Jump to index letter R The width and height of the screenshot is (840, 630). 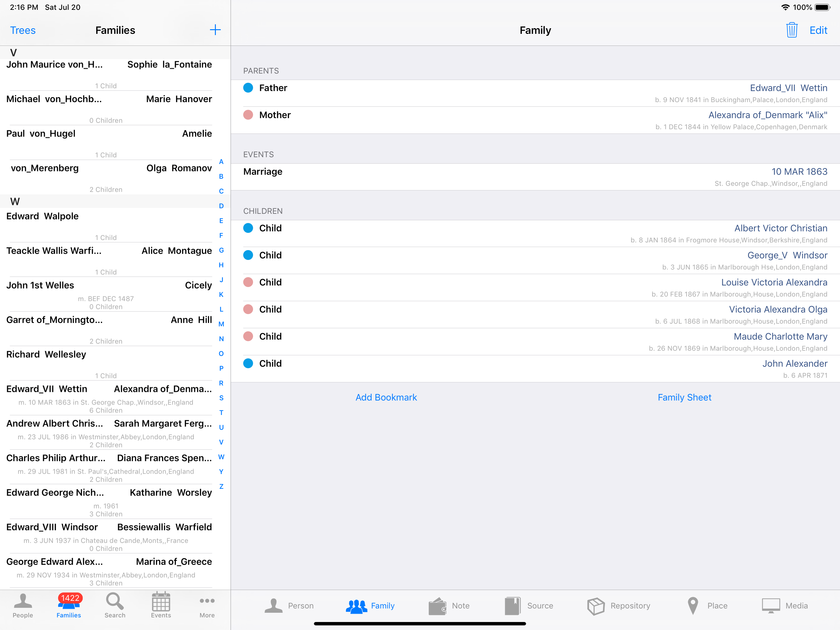click(x=221, y=383)
